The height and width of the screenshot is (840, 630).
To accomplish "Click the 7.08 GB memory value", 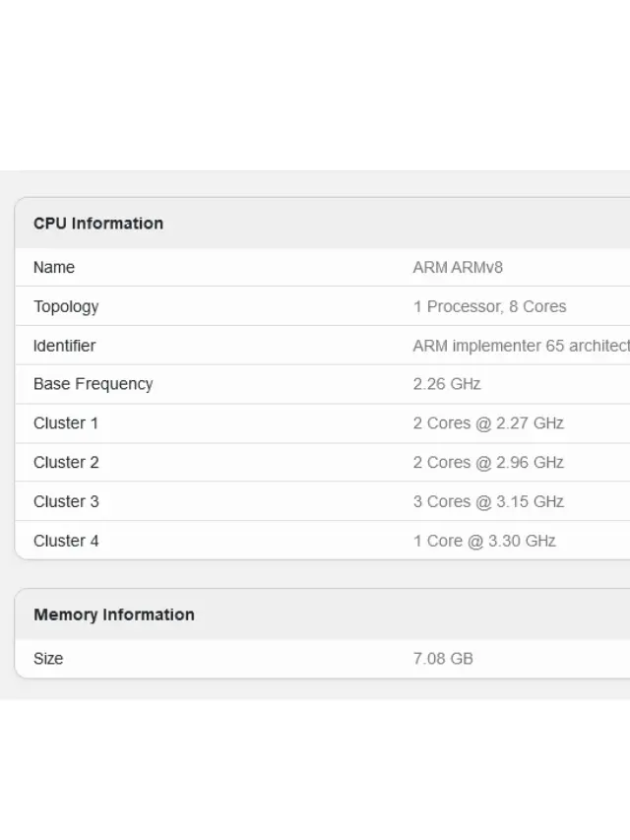I will pos(443,659).
